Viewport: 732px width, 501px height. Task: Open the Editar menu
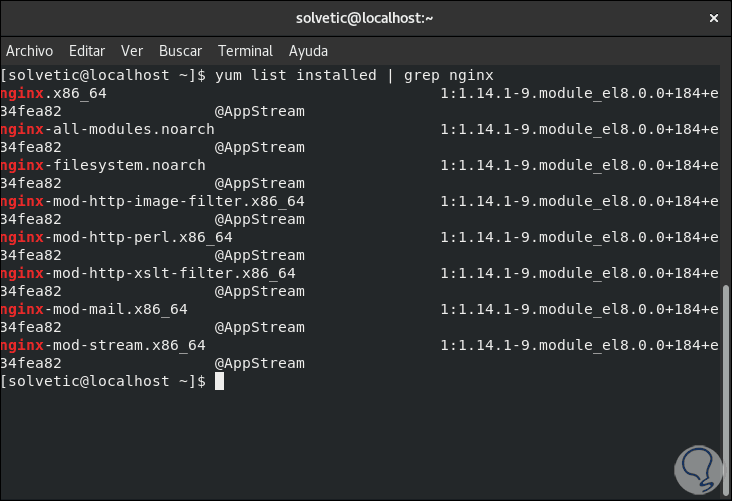coord(87,51)
